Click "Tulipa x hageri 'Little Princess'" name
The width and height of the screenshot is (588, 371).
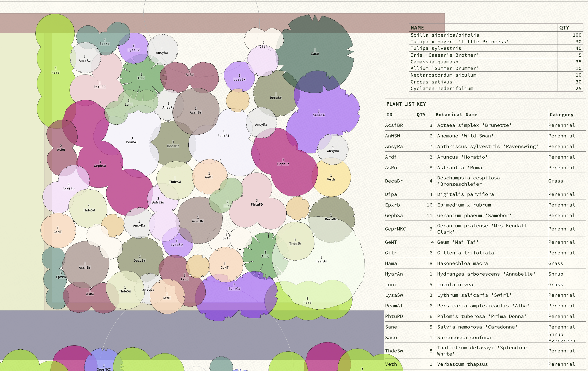[459, 42]
